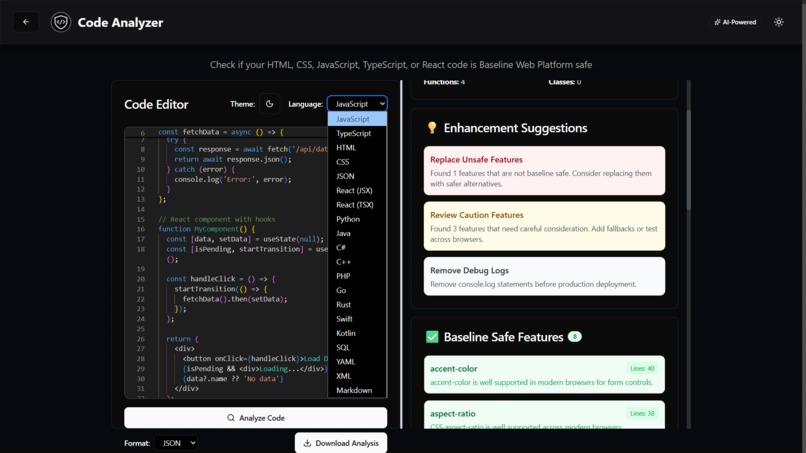Select React (JSX) from the language list

tap(357, 190)
